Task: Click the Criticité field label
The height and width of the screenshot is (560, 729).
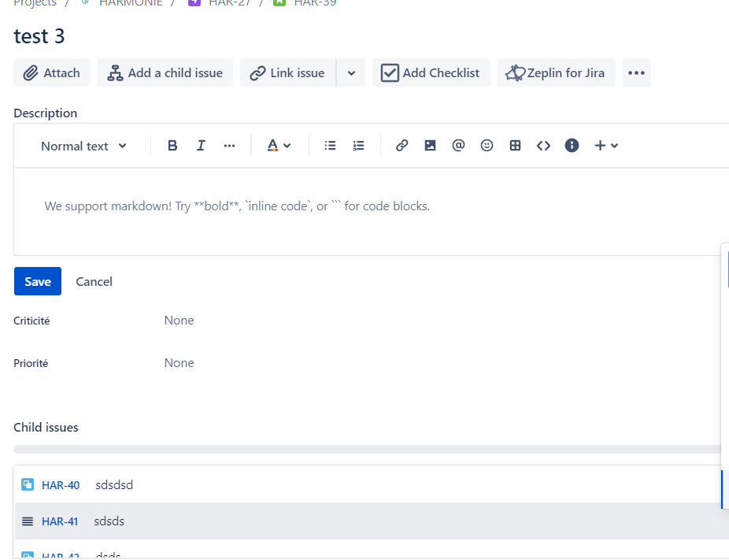Action: click(x=31, y=321)
